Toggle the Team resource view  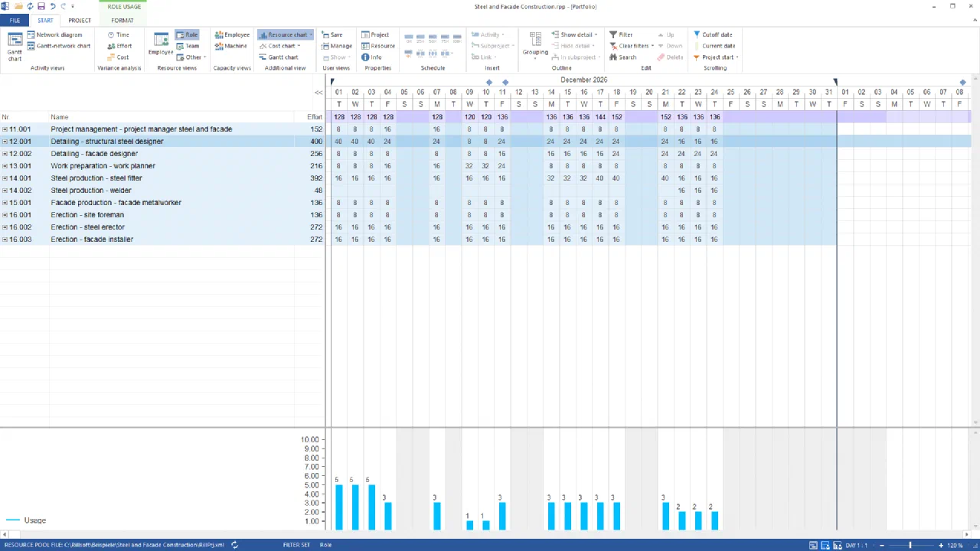pyautogui.click(x=188, y=46)
